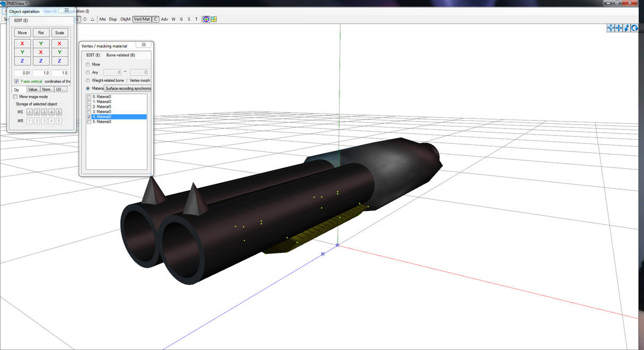Image resolution: width=644 pixels, height=350 pixels.
Task: Click the yellow four-pane grid toolbar icon
Action: [x=214, y=19]
